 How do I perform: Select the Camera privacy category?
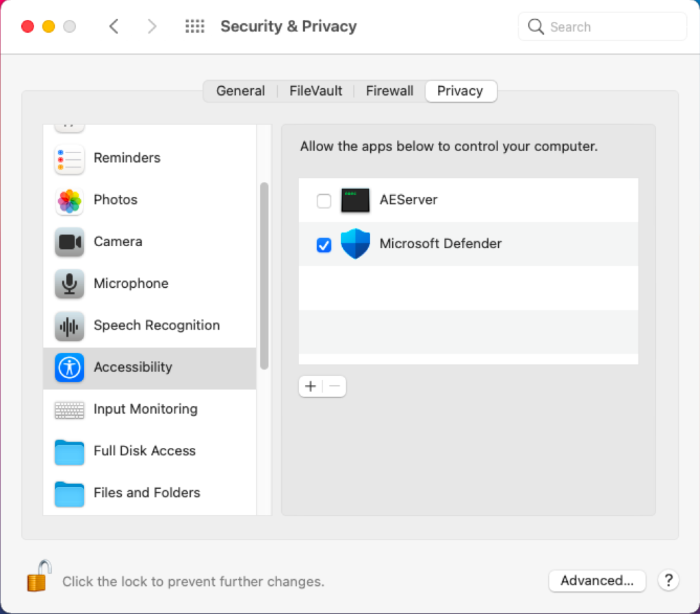click(150, 242)
